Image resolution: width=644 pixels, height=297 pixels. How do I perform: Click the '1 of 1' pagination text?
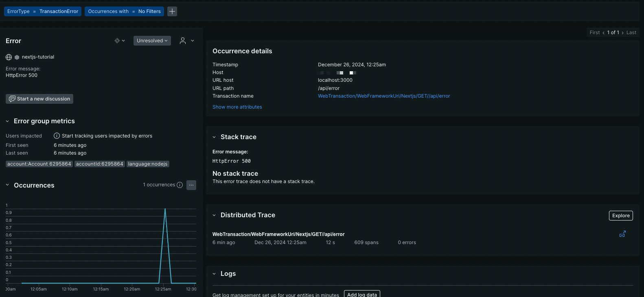click(613, 33)
